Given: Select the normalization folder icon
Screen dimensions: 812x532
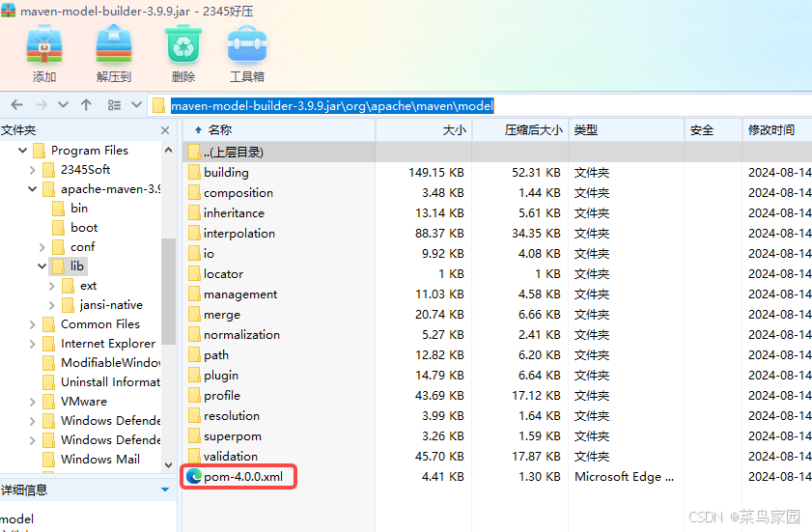Looking at the screenshot, I should click(194, 335).
